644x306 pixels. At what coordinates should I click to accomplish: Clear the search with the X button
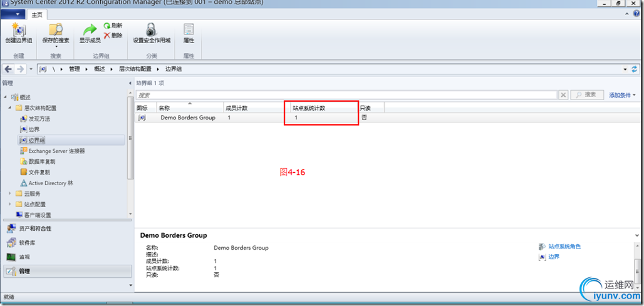564,94
